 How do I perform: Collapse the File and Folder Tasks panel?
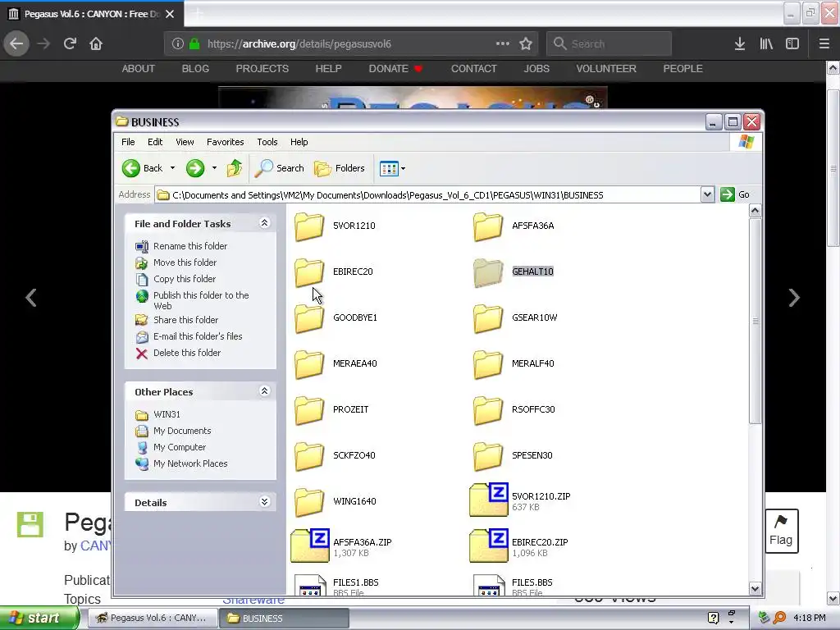[265, 223]
